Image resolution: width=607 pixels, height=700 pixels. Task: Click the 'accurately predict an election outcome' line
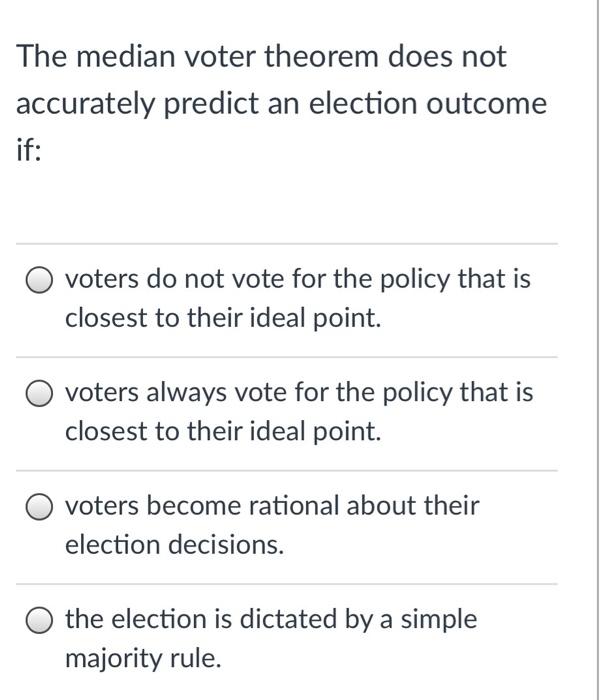click(281, 104)
